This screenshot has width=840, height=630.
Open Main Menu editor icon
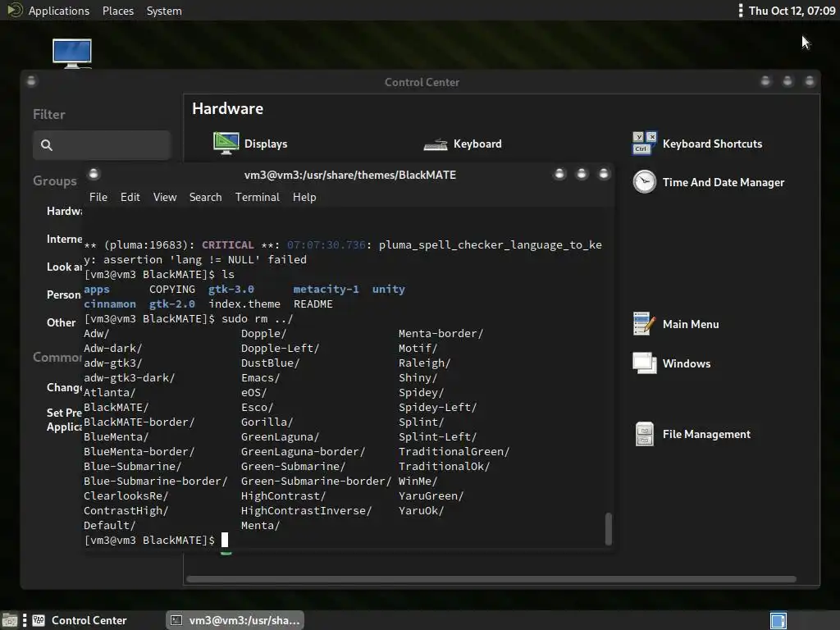(645, 324)
